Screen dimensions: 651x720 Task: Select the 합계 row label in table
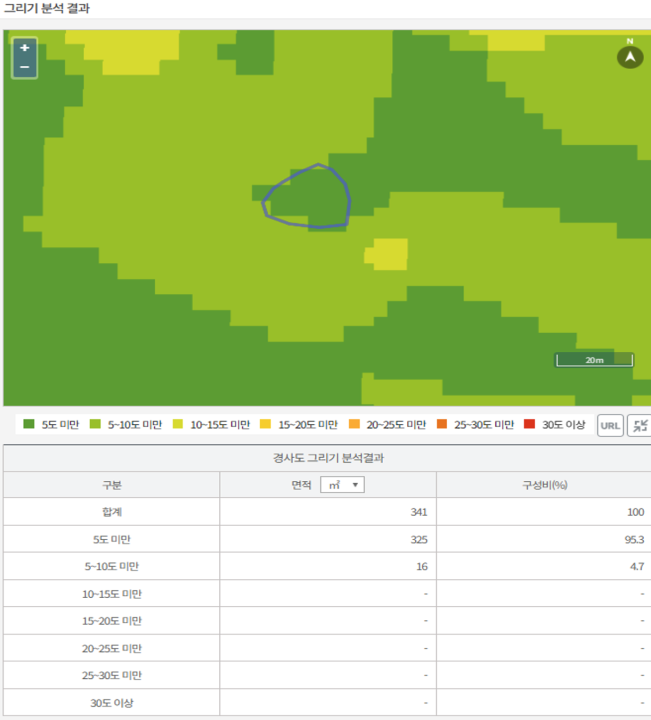tap(111, 512)
